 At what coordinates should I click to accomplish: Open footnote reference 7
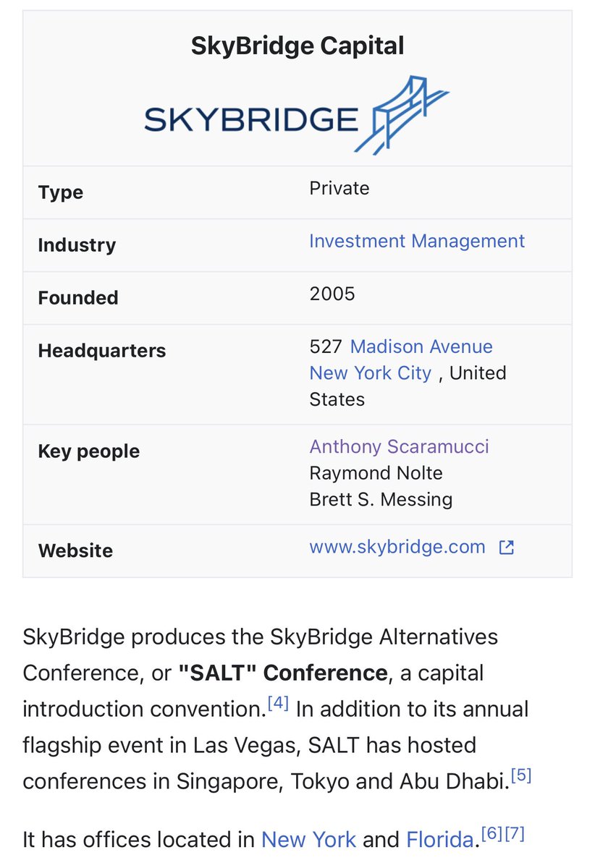(513, 833)
